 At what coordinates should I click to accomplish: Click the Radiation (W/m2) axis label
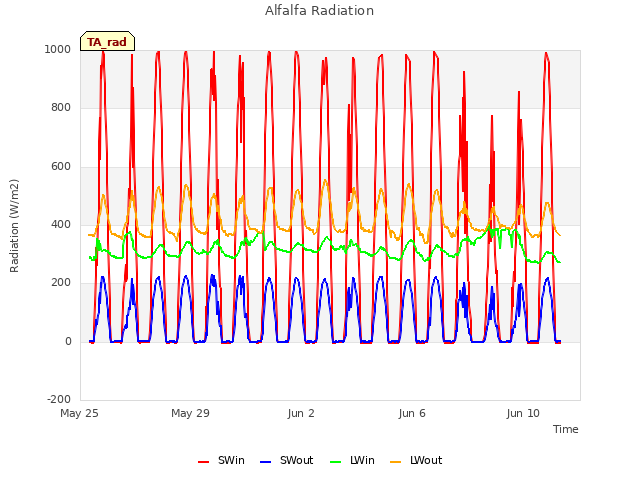[14, 226]
